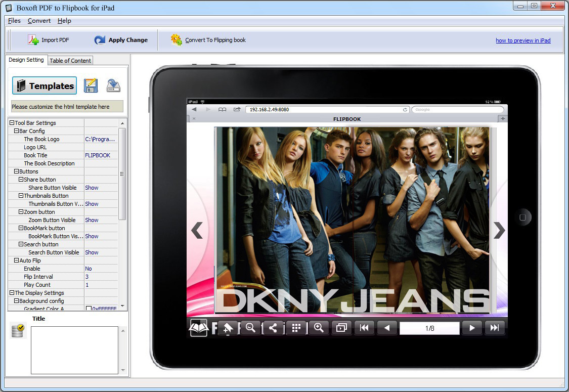Click the Title description text box
Screen dimensions: 569x392
pos(74,350)
